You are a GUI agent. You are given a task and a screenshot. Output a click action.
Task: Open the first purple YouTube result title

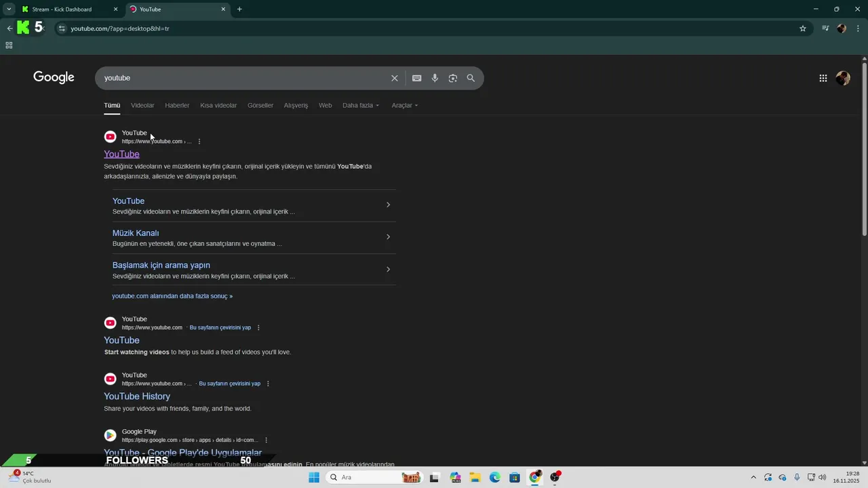(121, 154)
